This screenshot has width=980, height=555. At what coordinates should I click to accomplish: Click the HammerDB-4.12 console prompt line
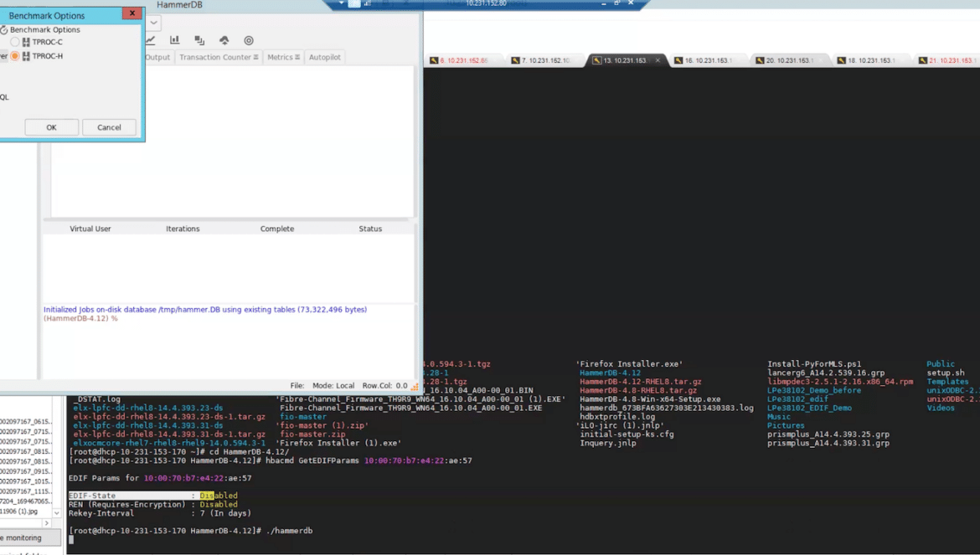click(x=80, y=318)
